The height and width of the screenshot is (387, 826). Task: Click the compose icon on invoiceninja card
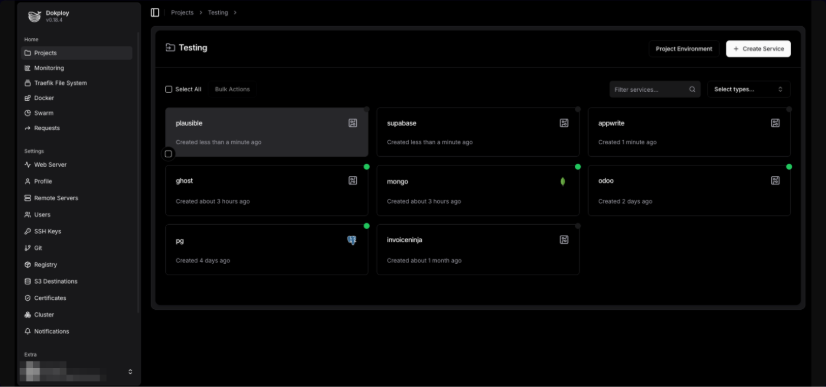coord(564,240)
